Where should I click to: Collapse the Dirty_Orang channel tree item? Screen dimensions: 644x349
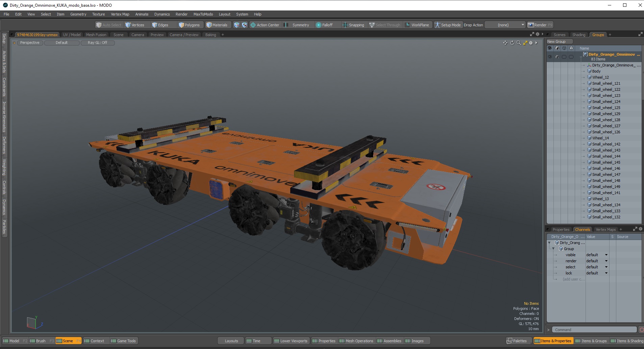549,243
